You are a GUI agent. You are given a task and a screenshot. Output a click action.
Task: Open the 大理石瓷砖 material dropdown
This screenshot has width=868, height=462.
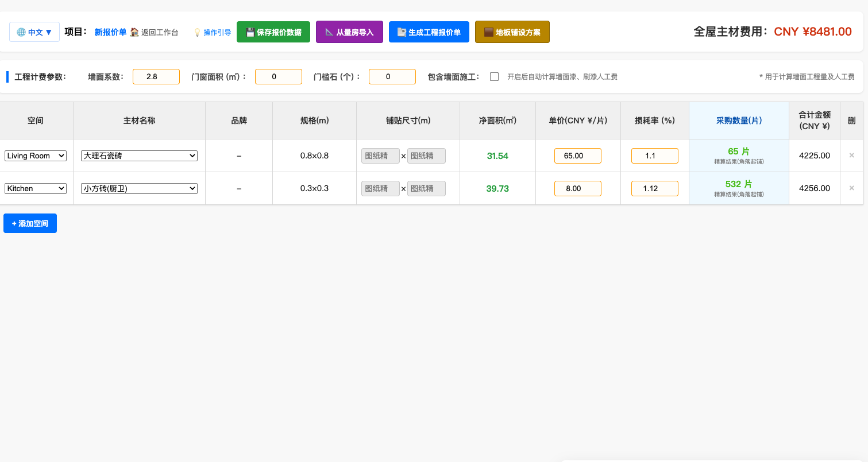pyautogui.click(x=139, y=156)
